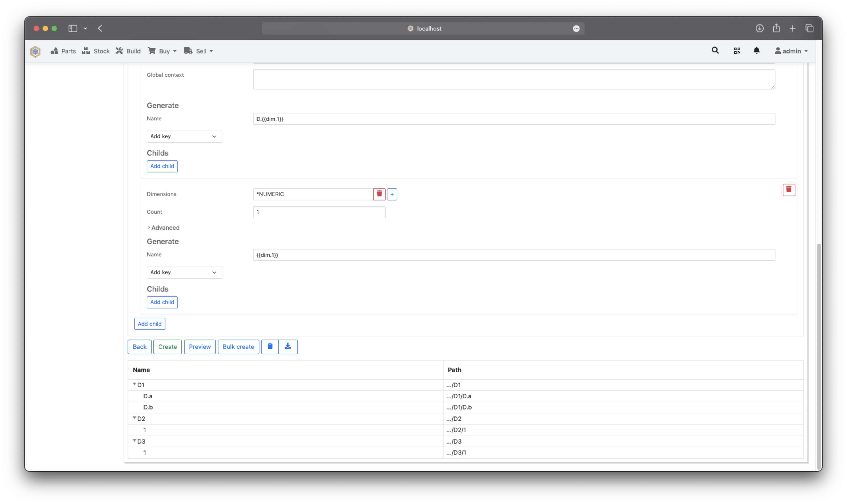This screenshot has height=504, width=847.
Task: Remove the whole section via top-right trash icon
Action: point(789,190)
